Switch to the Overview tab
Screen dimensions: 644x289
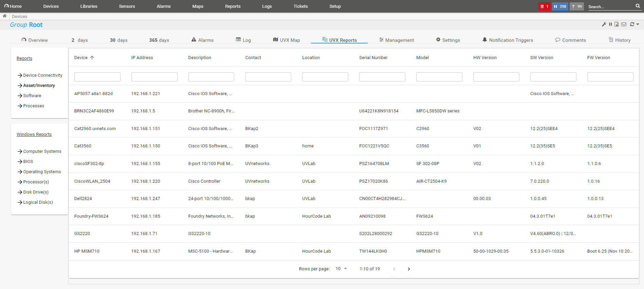pyautogui.click(x=35, y=40)
